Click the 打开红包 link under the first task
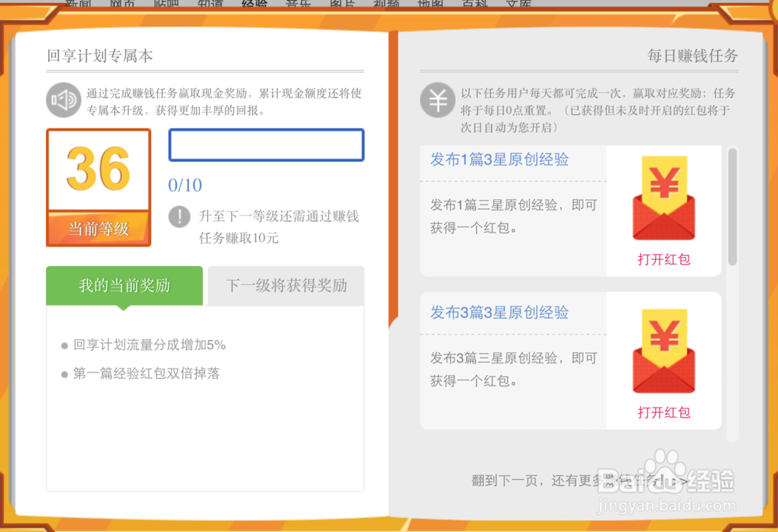 664,259
